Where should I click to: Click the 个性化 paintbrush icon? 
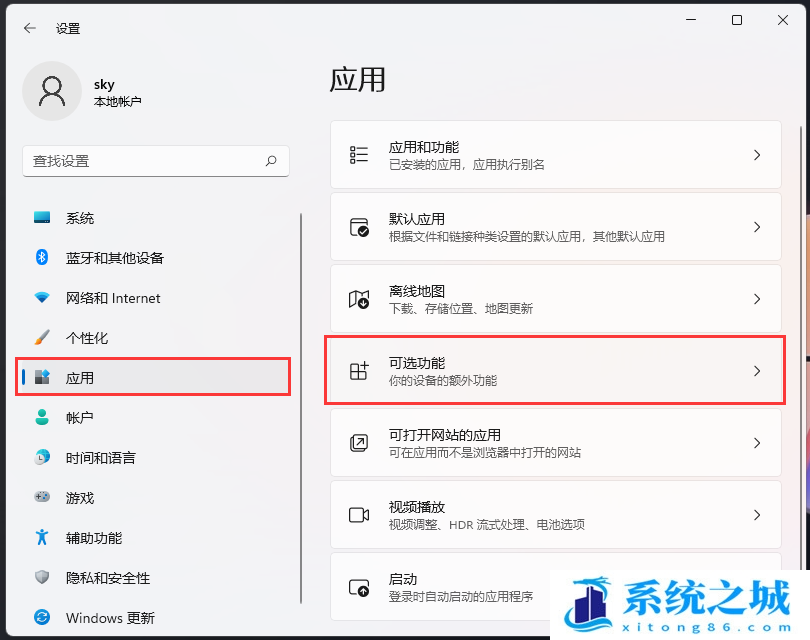(x=42, y=338)
